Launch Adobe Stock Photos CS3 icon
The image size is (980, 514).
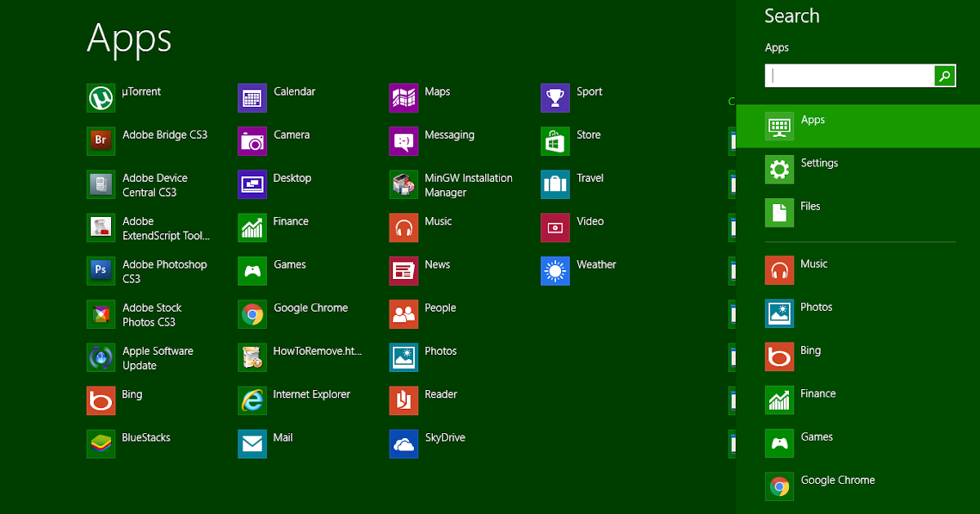pyautogui.click(x=100, y=314)
